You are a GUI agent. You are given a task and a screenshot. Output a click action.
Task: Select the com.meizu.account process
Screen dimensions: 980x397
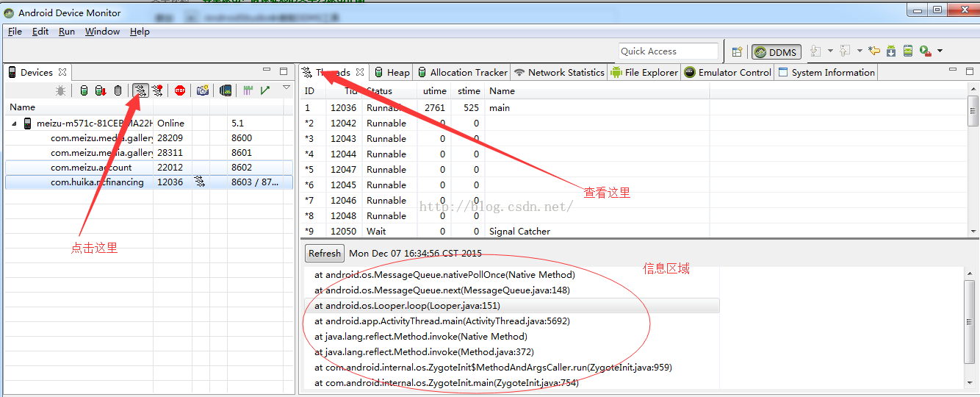[x=149, y=167]
